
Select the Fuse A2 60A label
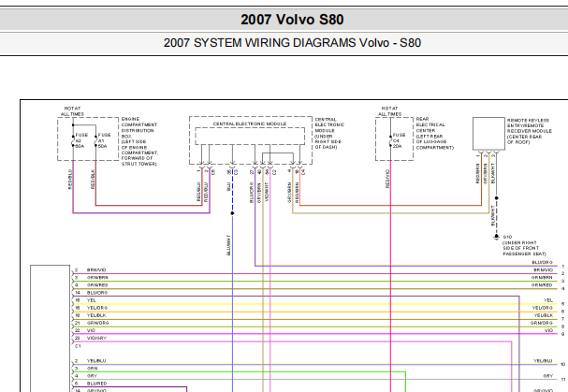[x=81, y=140]
